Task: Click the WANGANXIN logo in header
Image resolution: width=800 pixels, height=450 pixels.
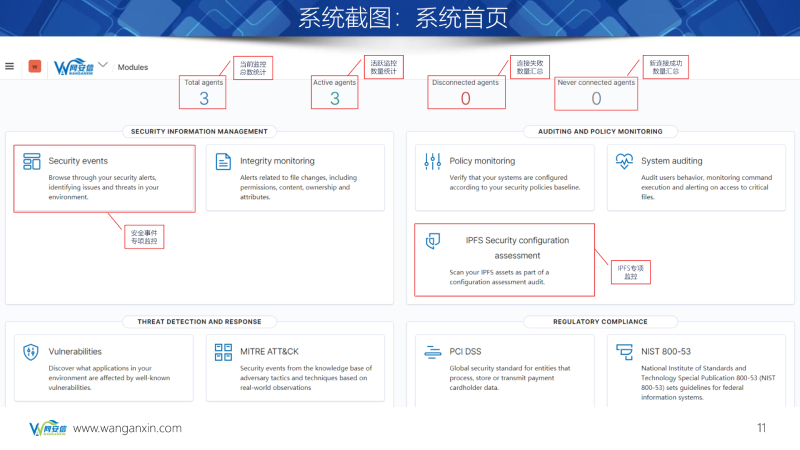Action: coord(72,67)
